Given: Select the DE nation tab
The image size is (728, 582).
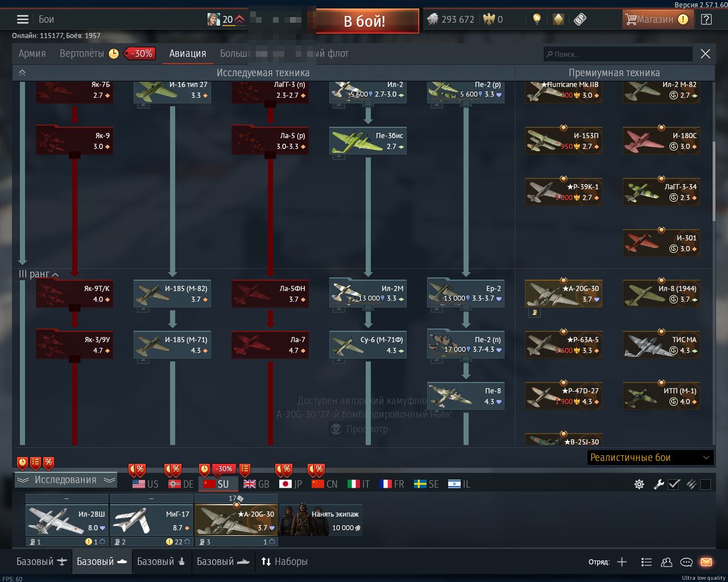Looking at the screenshot, I should tap(181, 484).
